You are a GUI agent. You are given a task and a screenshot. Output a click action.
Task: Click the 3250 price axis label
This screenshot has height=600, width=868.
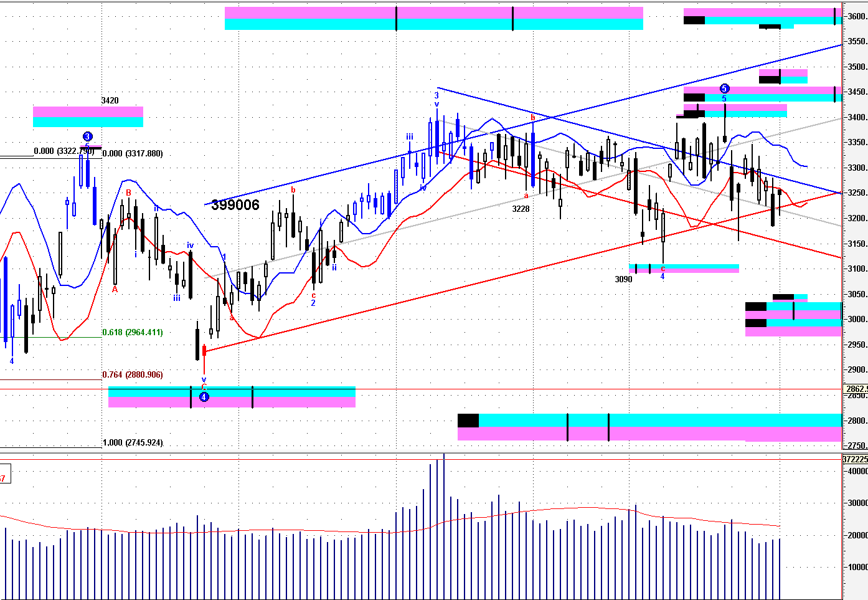(x=857, y=193)
